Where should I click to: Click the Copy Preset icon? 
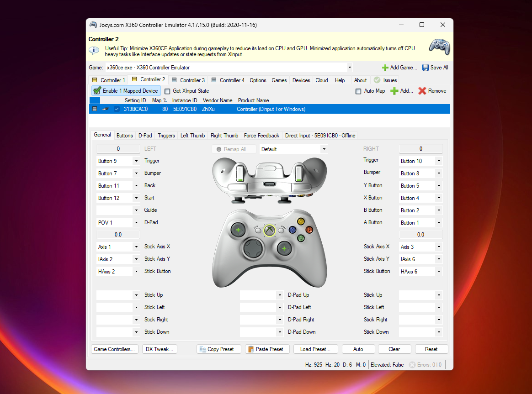coord(202,349)
